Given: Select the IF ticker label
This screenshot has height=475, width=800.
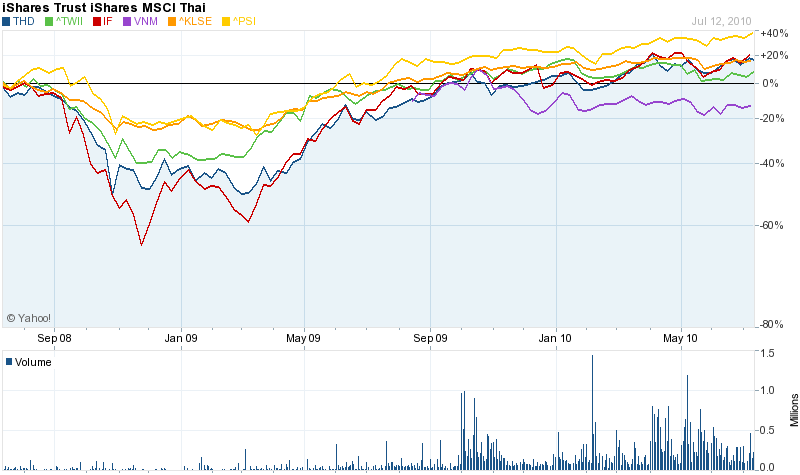Looking at the screenshot, I should coord(107,21).
